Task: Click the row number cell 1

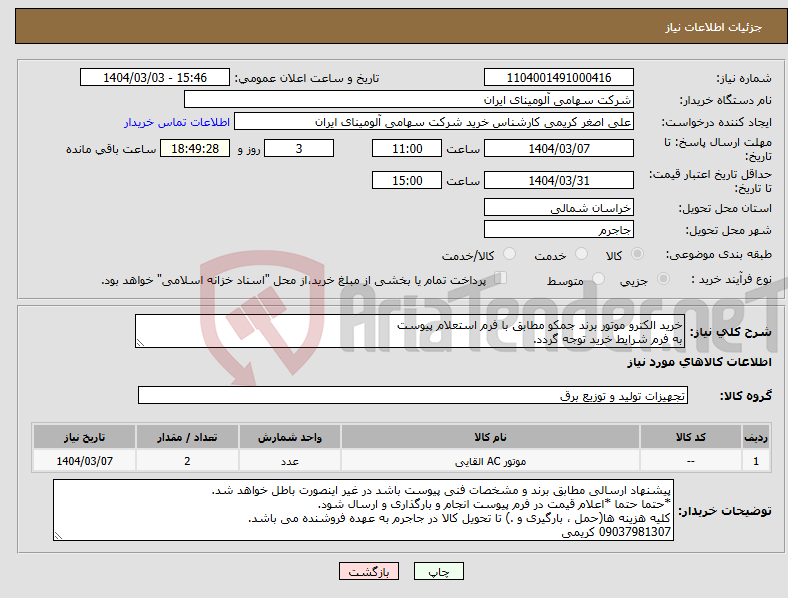Action: pyautogui.click(x=756, y=461)
